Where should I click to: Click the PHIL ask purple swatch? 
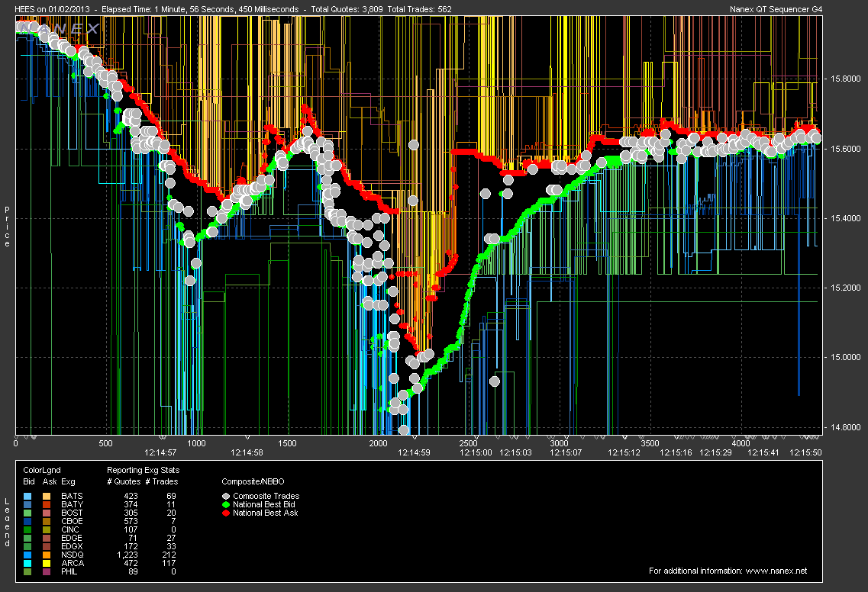tap(48, 571)
